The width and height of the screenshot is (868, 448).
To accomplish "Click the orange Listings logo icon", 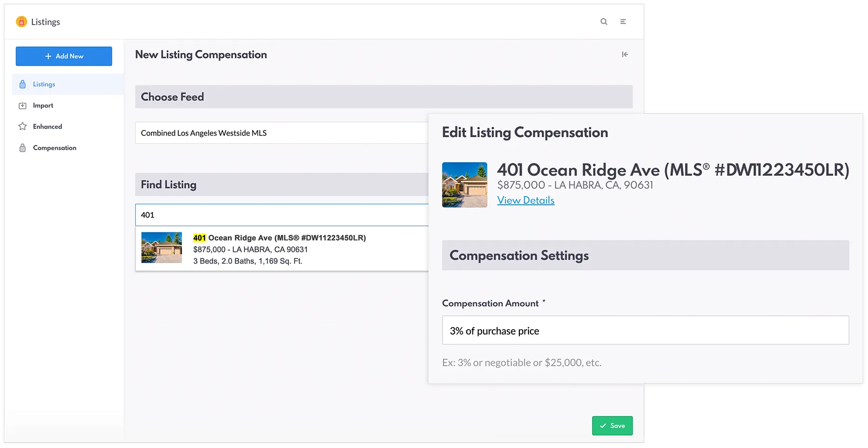I will pos(21,22).
